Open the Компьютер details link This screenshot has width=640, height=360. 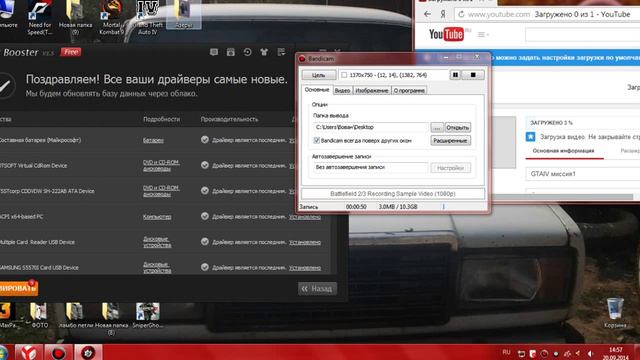(x=157, y=217)
